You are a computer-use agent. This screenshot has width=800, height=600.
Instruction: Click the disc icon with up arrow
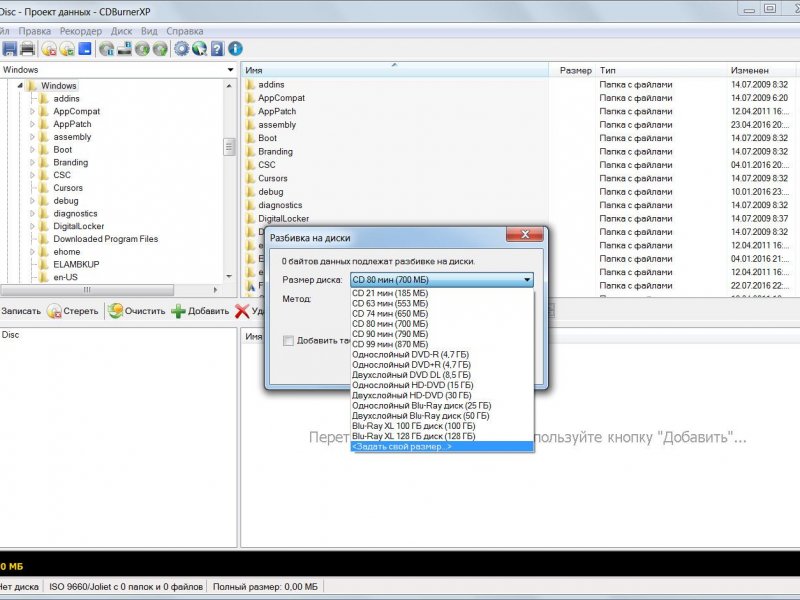pyautogui.click(x=160, y=49)
